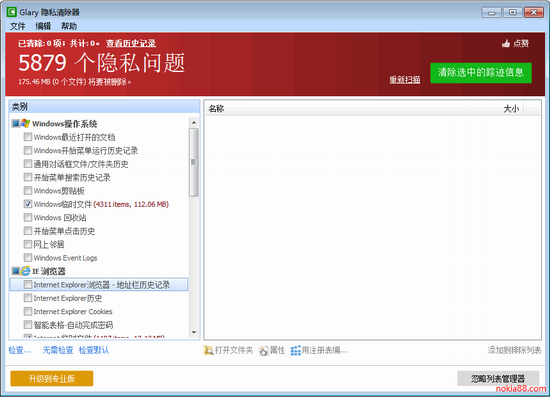Click 打开文件夹 toolbar label
Viewport: 550px width, 398px height.
click(234, 350)
